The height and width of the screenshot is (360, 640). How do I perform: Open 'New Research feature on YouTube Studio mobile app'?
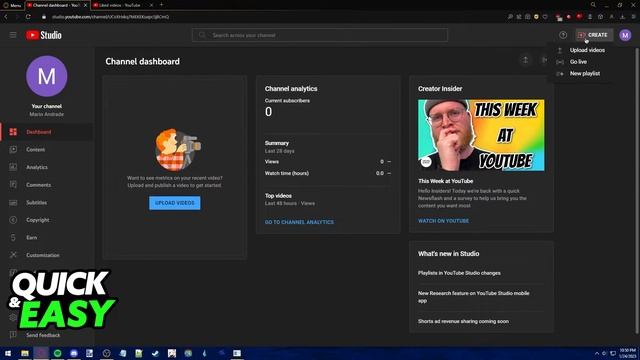click(473, 297)
